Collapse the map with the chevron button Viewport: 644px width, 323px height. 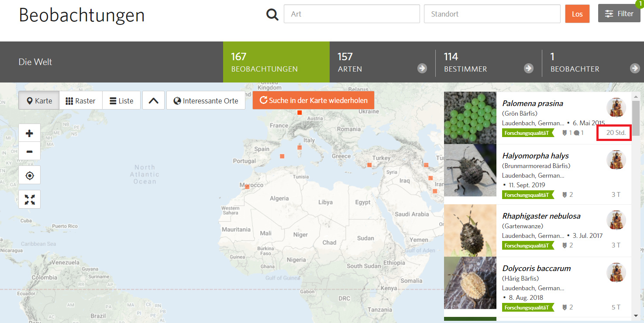pos(153,100)
